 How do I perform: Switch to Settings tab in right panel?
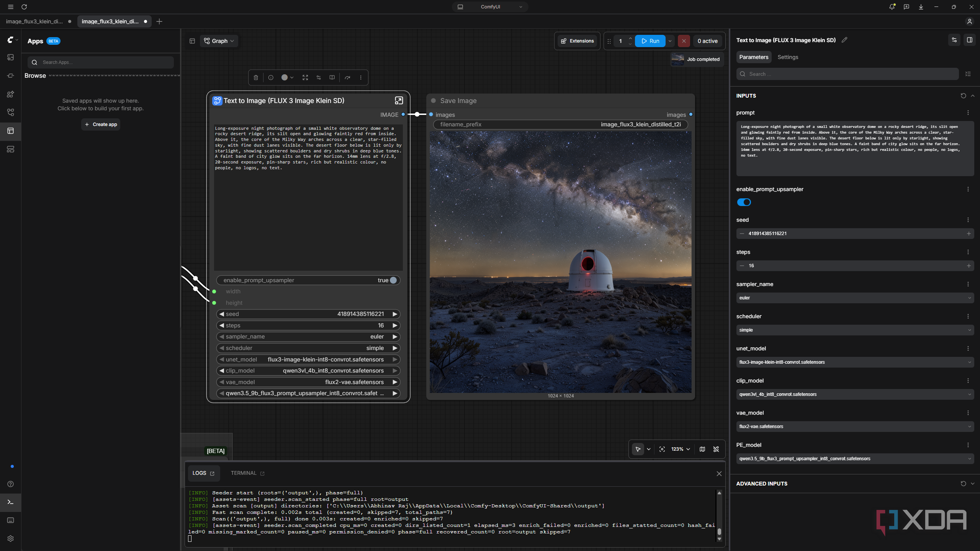[x=788, y=57]
